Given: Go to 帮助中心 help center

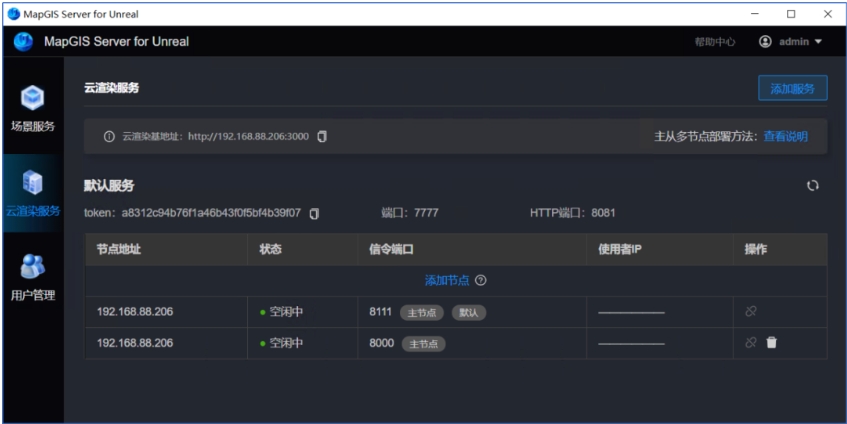Looking at the screenshot, I should (x=715, y=42).
